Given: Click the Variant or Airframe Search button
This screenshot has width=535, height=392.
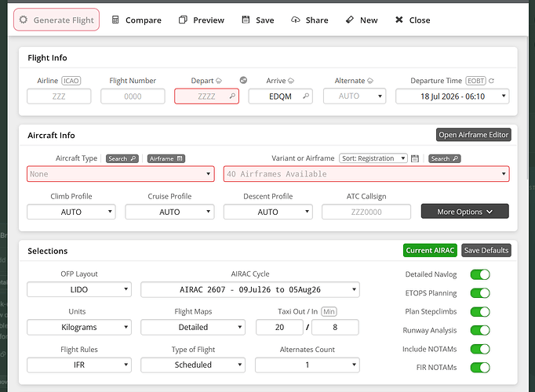Looking at the screenshot, I should point(445,158).
